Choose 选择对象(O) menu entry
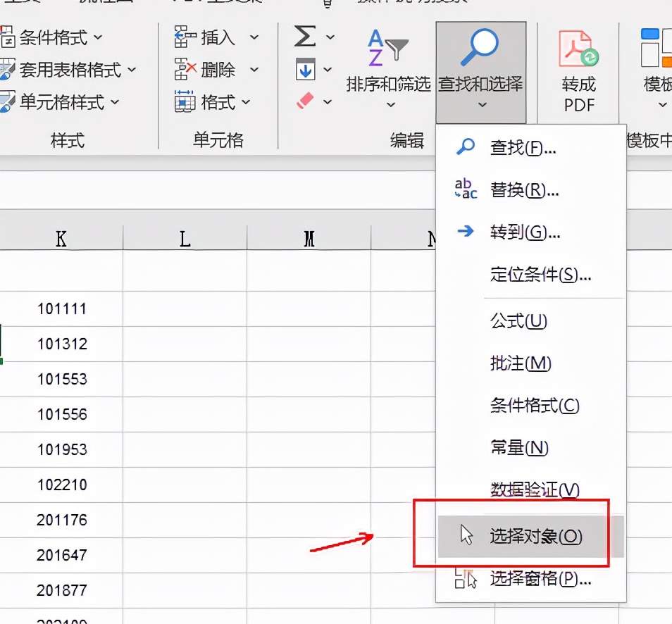Image resolution: width=672 pixels, height=624 pixels. (530, 536)
